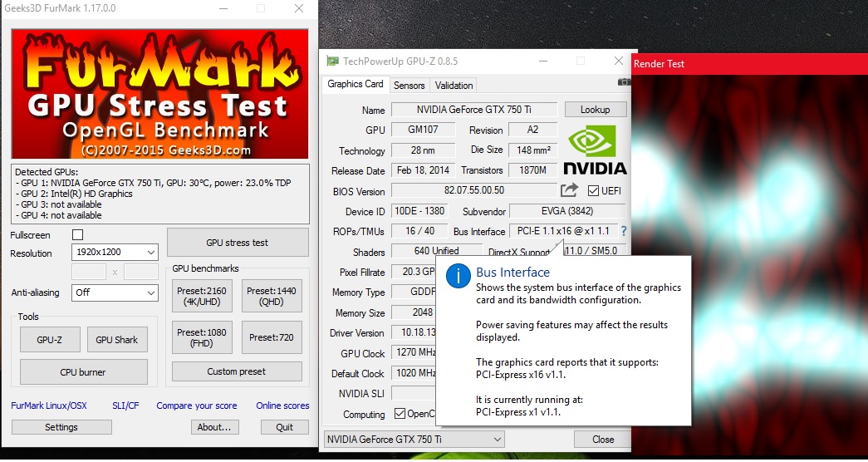The image size is (868, 462).
Task: Open the Resolution 1920x1200 dropdown
Action: 115,252
